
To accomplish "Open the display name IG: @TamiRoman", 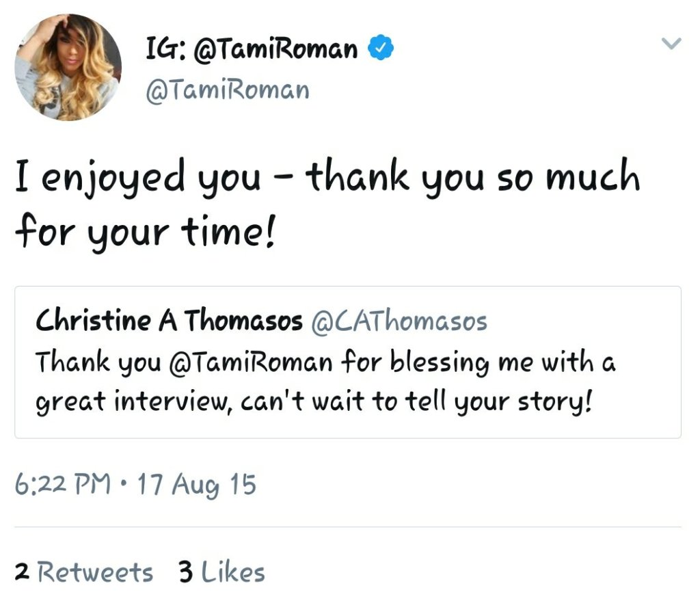I will pyautogui.click(x=252, y=49).
